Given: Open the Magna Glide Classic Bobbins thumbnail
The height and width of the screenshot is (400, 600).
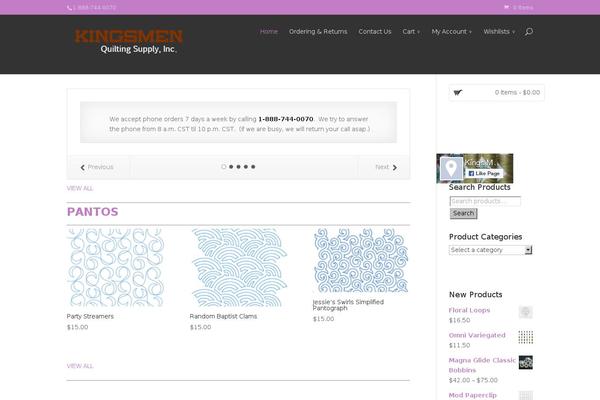Looking at the screenshot, I should (526, 362).
